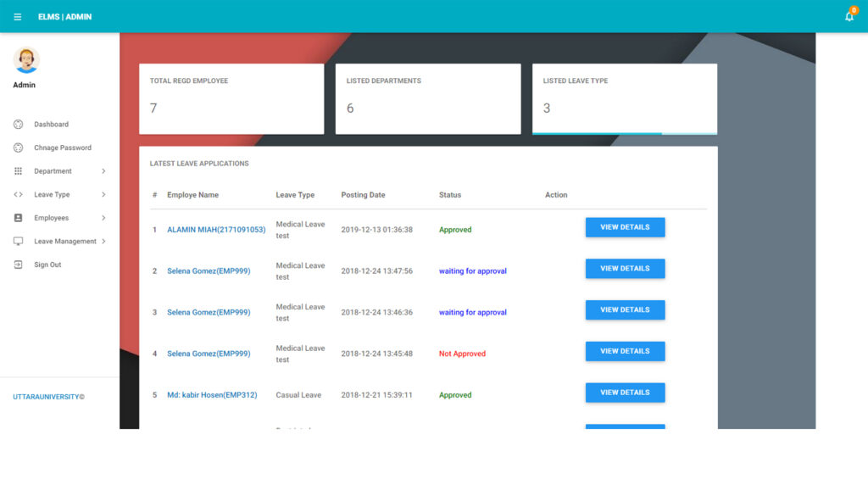Expand the Department menu chevron
This screenshot has height=496, width=868.
(103, 171)
